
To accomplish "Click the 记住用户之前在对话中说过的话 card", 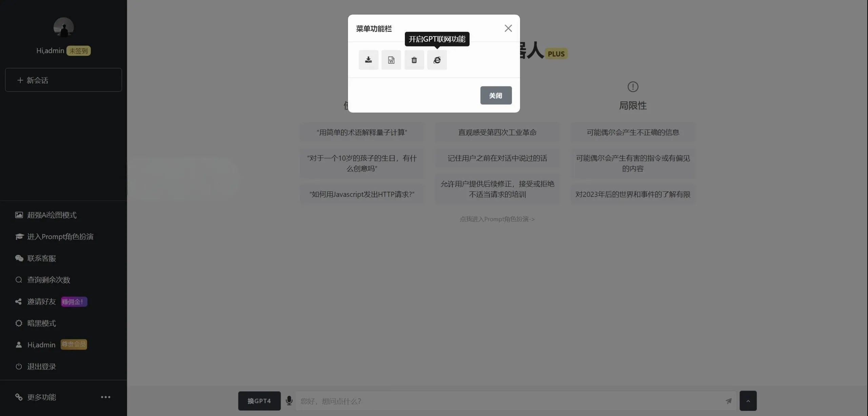I will tap(497, 158).
